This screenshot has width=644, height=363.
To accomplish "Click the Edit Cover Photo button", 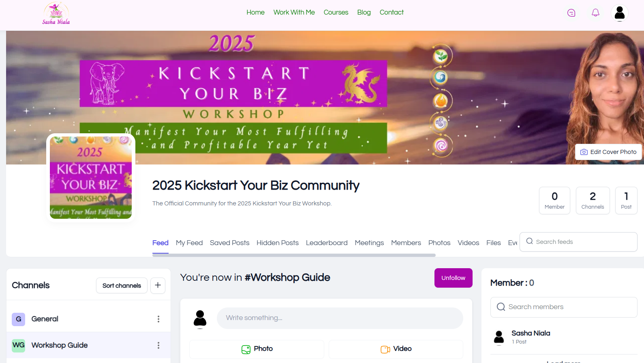I will (608, 152).
